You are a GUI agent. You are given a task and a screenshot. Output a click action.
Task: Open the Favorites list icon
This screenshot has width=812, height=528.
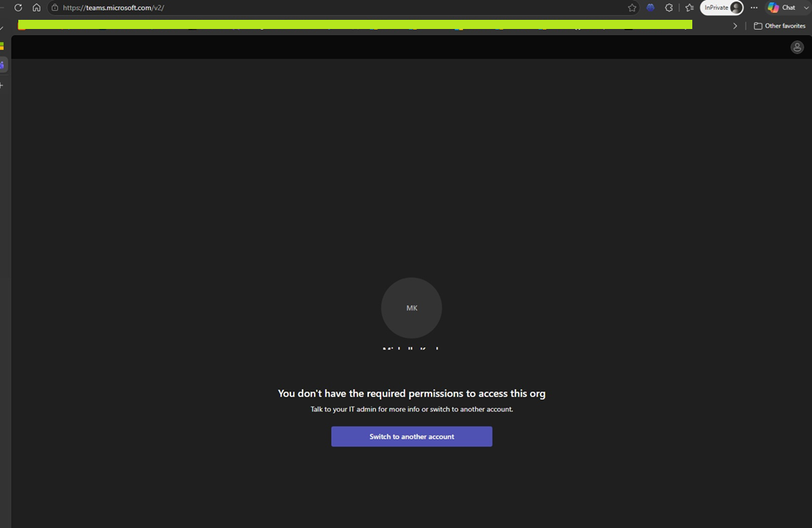(x=689, y=8)
